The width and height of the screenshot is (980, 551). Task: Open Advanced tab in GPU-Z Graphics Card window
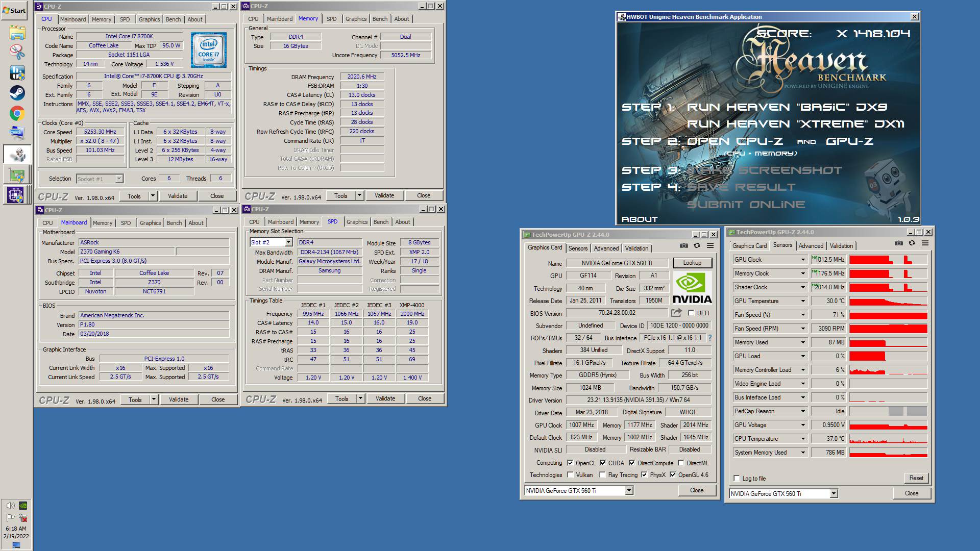[606, 248]
